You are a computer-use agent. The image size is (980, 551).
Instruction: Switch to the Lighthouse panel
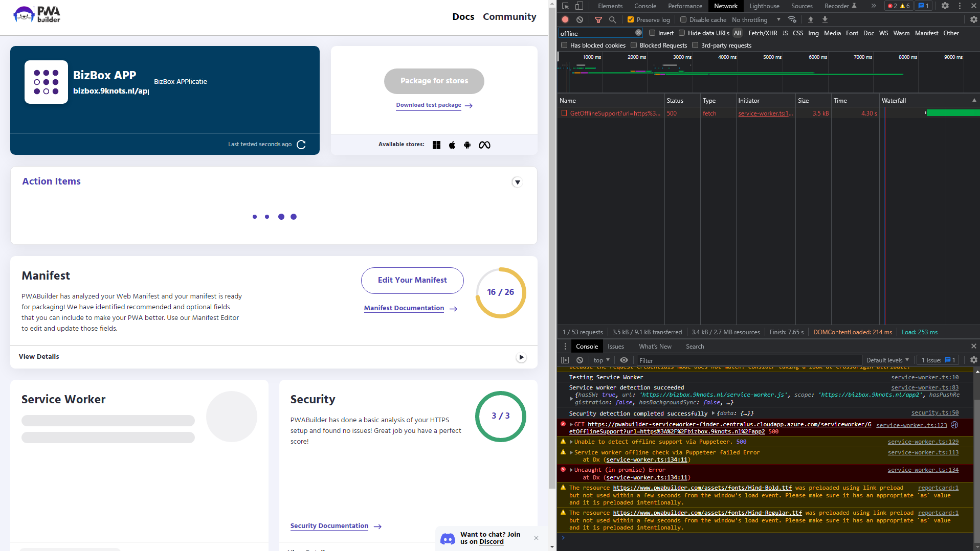pos(764,6)
